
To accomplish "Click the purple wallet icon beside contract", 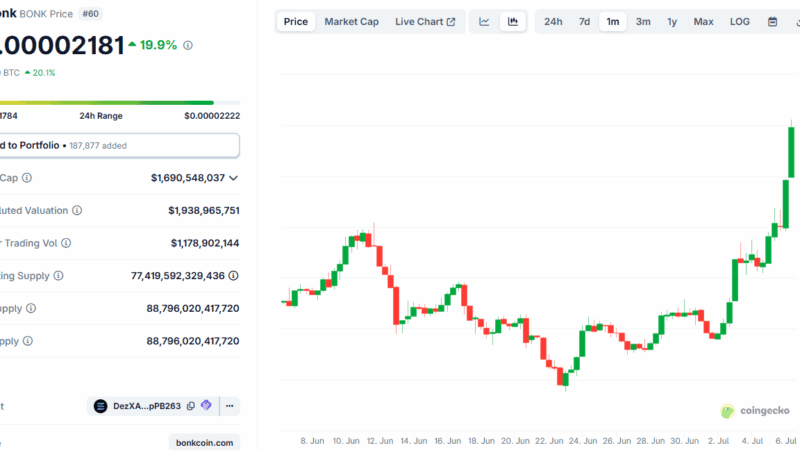I will (206, 406).
